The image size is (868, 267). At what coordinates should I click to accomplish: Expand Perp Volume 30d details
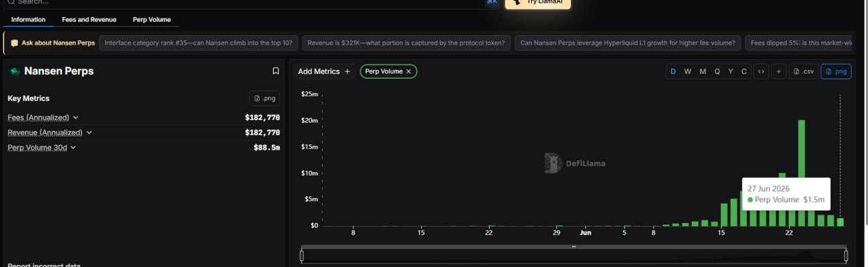click(41, 147)
